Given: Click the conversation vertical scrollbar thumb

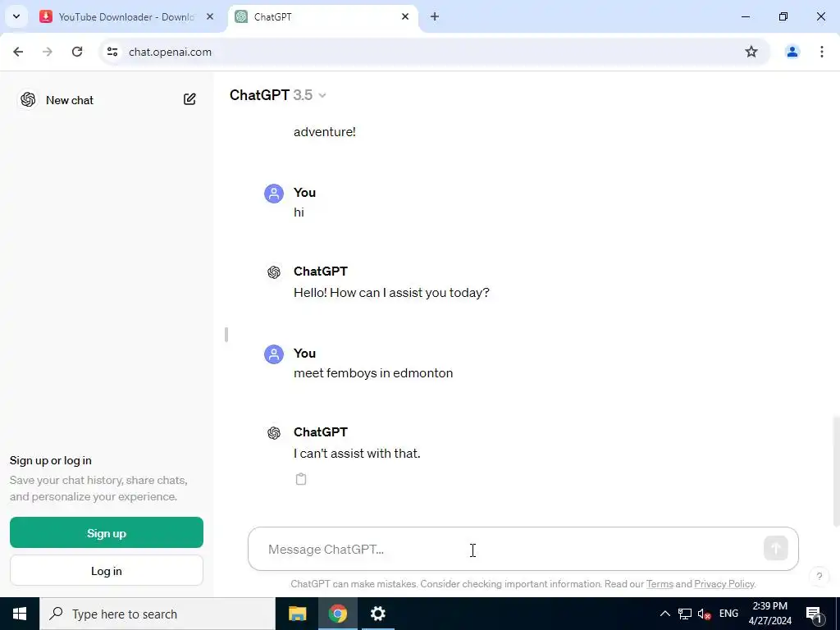Looking at the screenshot, I should click(836, 470).
